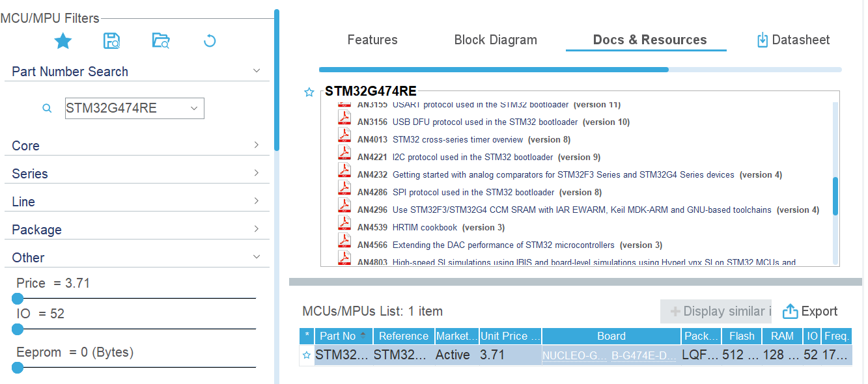The width and height of the screenshot is (868, 384).
Task: Expand the Series filter
Action: point(257,173)
